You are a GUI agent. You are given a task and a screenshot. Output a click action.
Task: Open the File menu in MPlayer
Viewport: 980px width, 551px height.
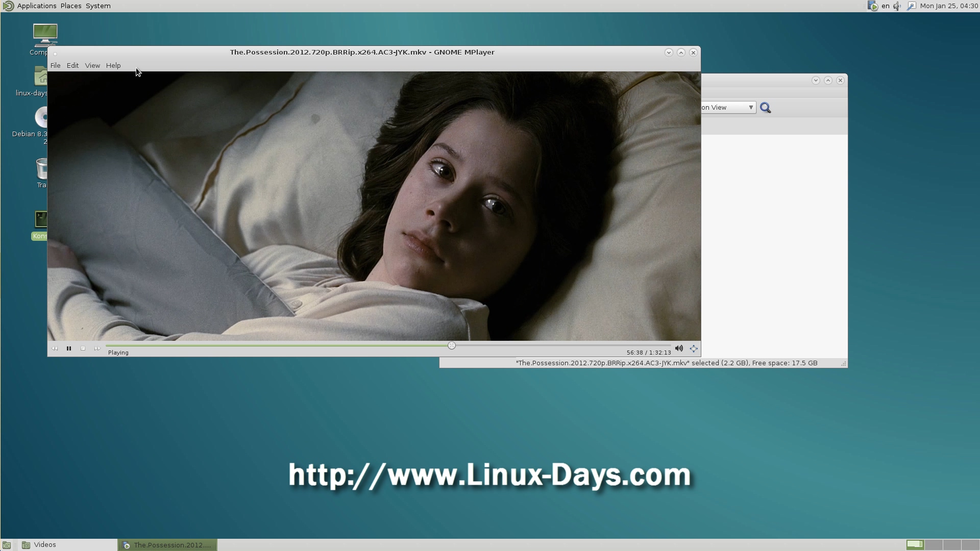point(56,65)
